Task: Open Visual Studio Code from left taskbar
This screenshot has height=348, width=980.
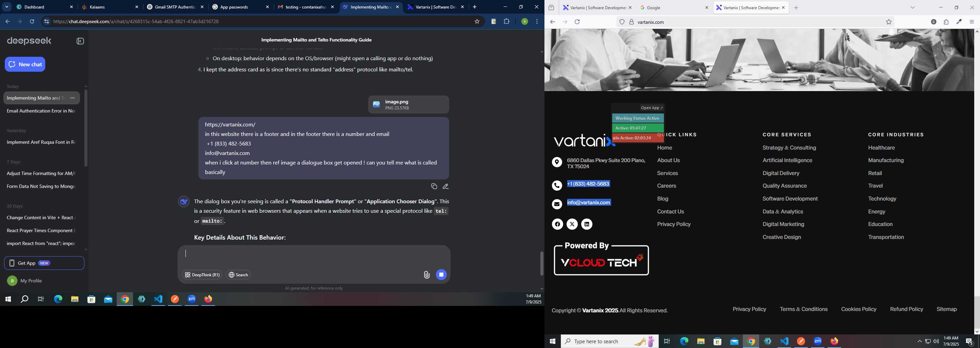Action: click(158, 299)
